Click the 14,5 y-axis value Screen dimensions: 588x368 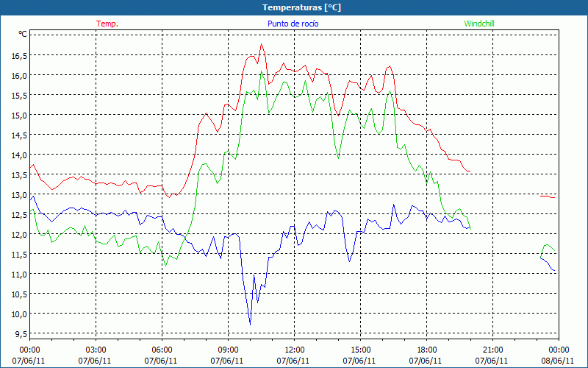pyautogui.click(x=19, y=135)
